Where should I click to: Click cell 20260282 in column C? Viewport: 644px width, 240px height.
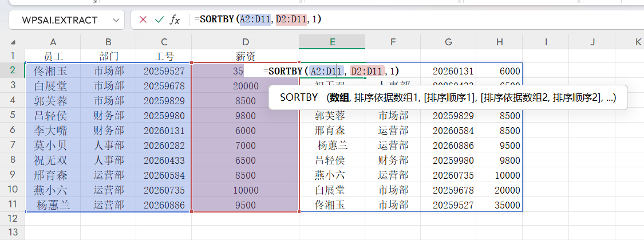point(164,145)
